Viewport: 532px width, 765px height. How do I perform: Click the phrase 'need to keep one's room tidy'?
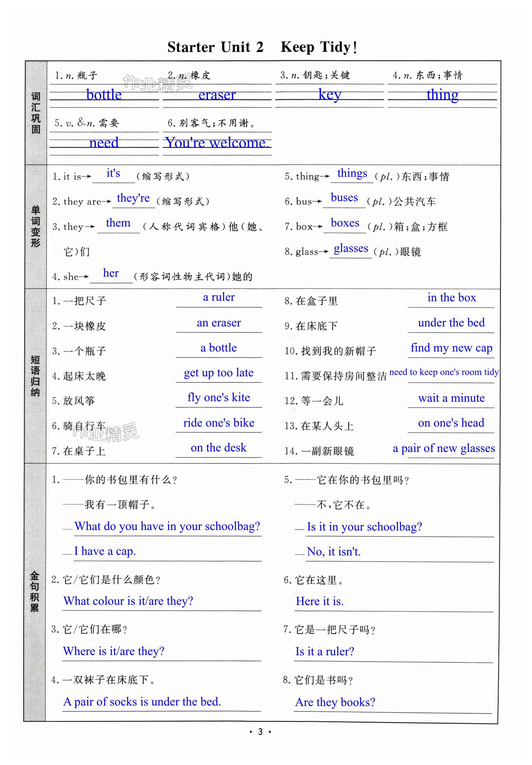click(444, 372)
